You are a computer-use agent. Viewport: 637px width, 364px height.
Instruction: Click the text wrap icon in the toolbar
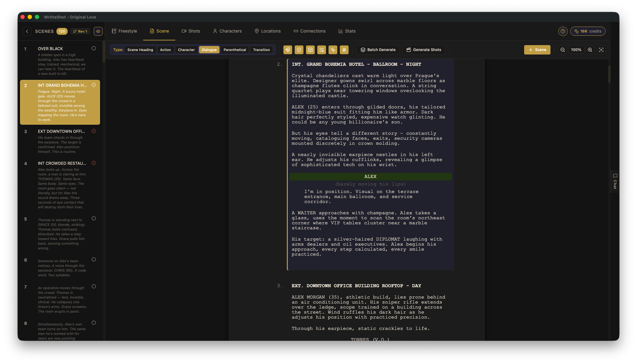(321, 50)
